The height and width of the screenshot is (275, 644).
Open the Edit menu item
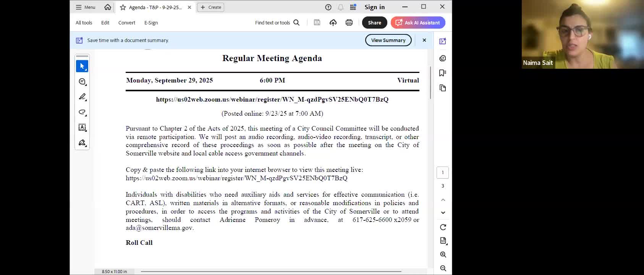pyautogui.click(x=105, y=23)
